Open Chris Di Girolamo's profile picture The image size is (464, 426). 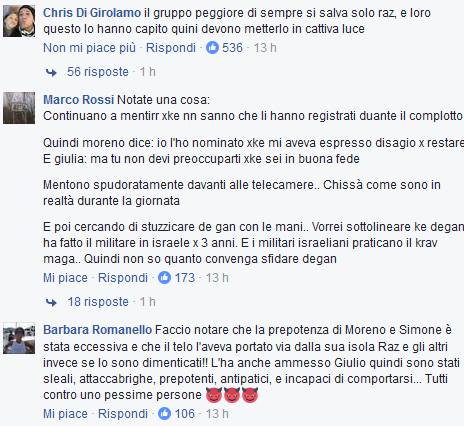point(19,21)
